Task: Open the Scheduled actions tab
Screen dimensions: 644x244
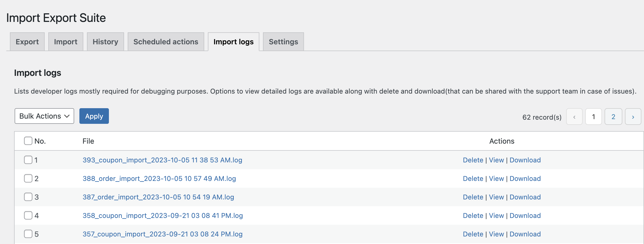Action: pyautogui.click(x=166, y=41)
